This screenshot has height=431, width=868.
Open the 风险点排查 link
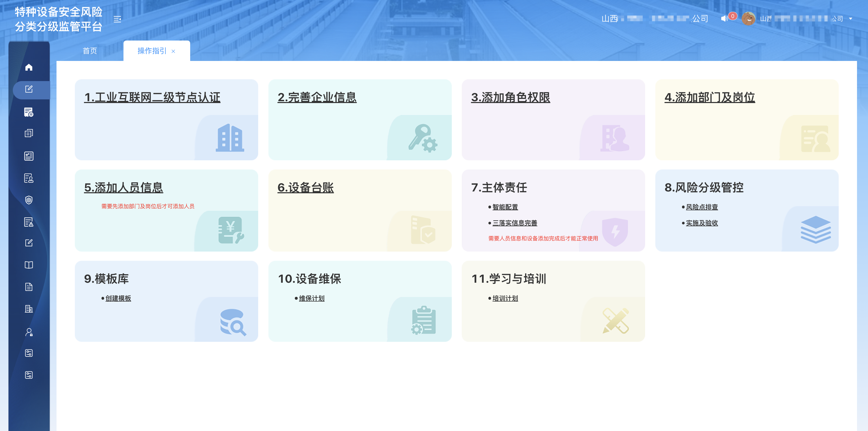(702, 207)
